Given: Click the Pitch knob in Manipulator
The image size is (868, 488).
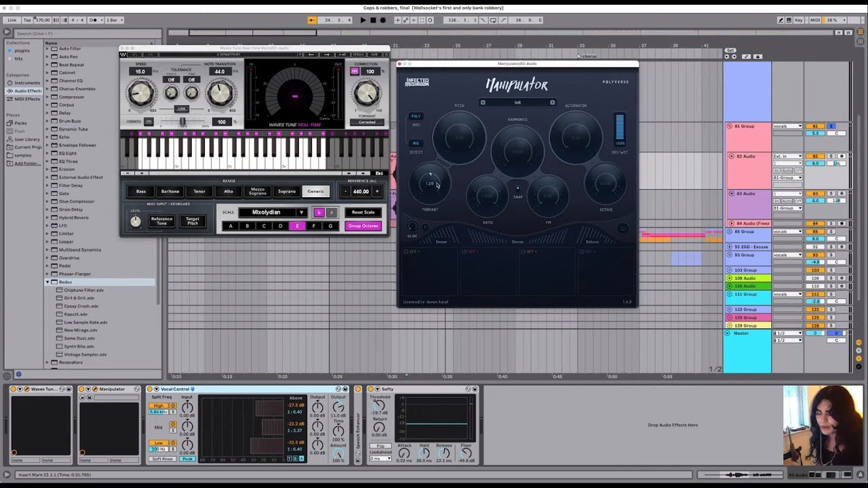Looking at the screenshot, I should pyautogui.click(x=459, y=138).
